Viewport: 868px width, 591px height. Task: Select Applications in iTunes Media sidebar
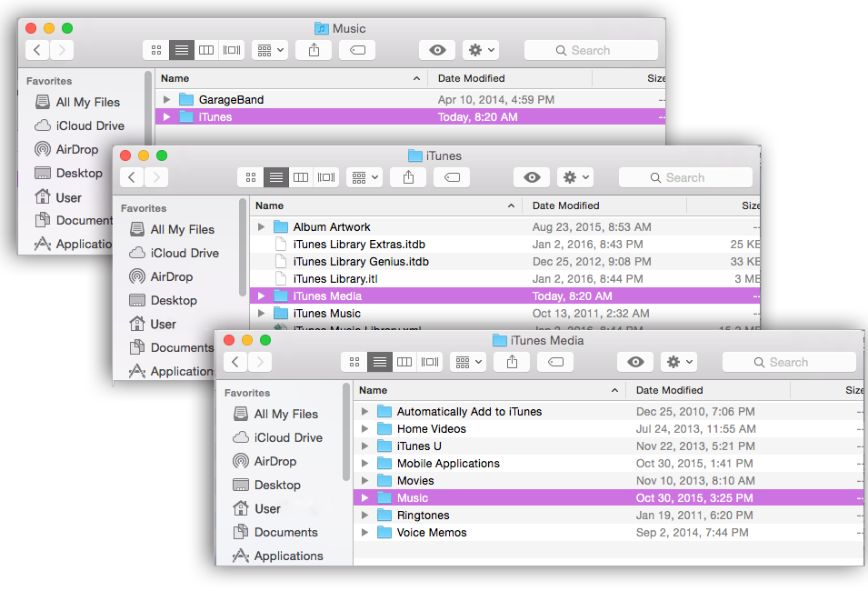coord(286,556)
